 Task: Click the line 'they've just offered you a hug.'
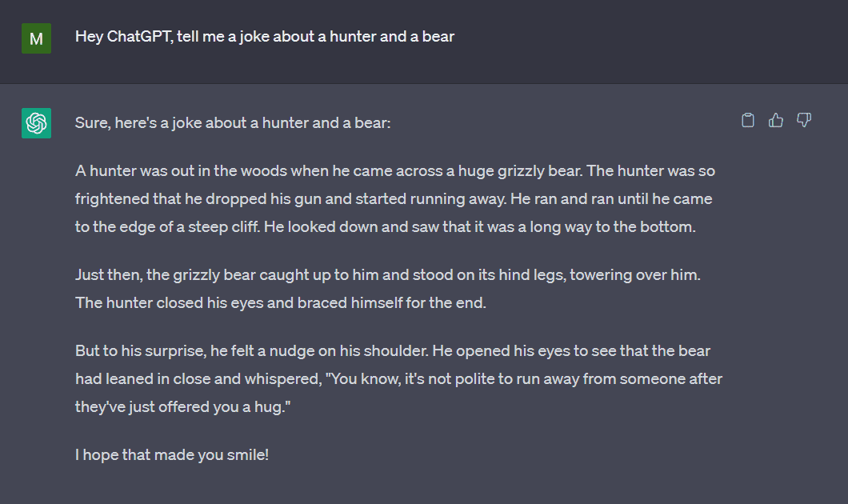pos(182,407)
